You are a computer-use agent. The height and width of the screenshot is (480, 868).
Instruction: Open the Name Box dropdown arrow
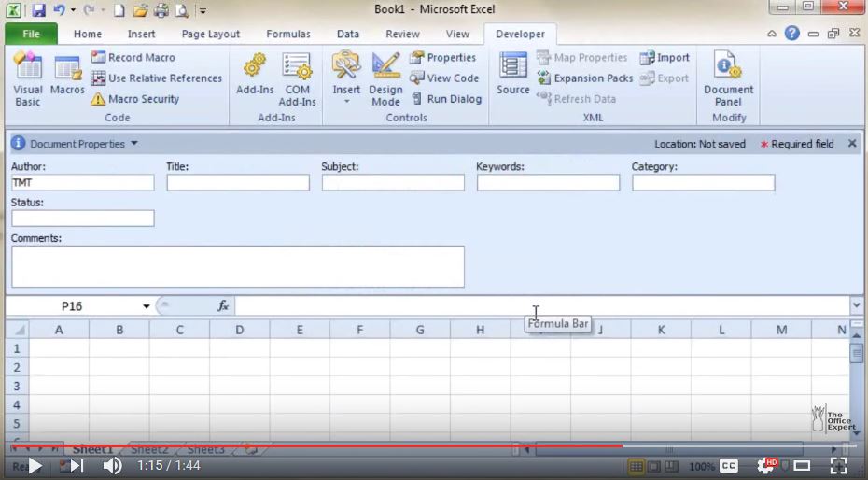pyautogui.click(x=147, y=306)
